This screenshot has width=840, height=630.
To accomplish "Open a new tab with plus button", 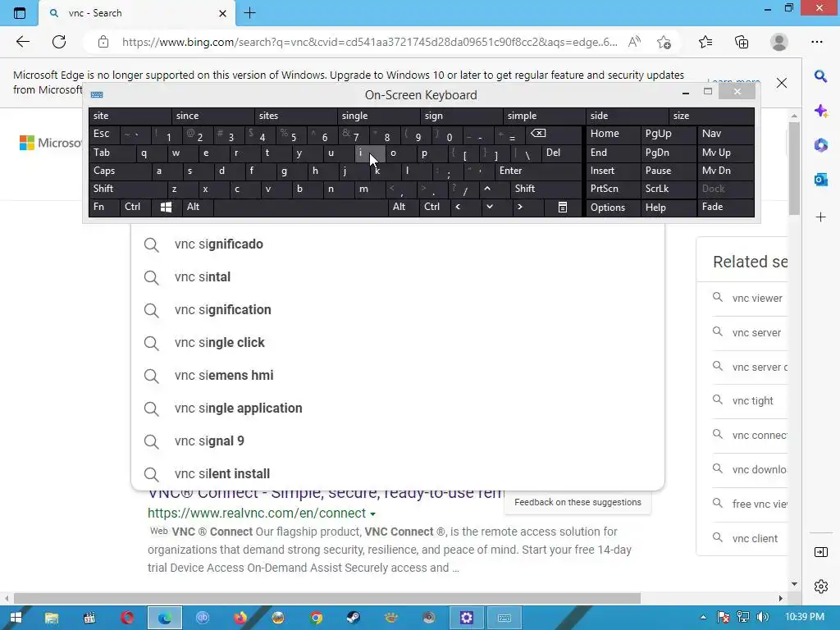I will point(249,13).
